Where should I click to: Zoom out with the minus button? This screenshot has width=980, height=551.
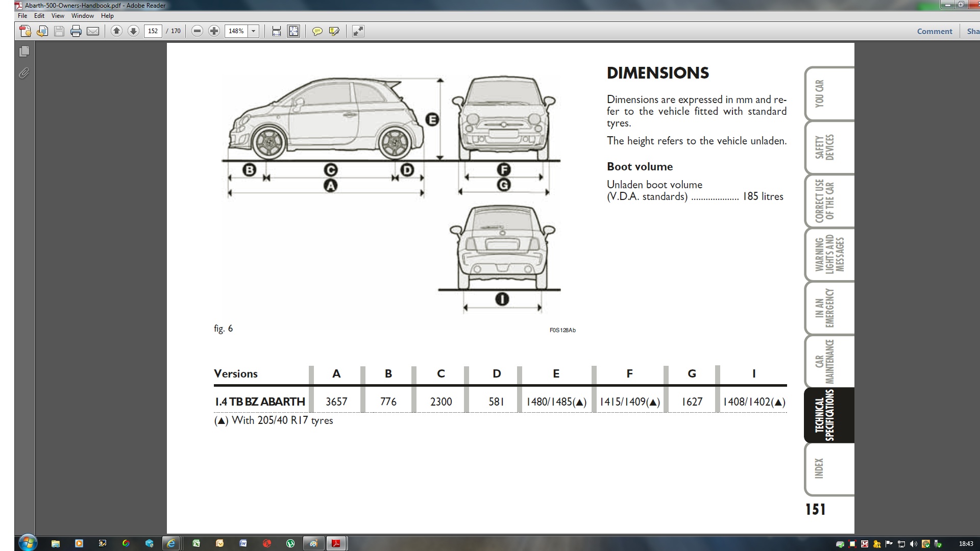197,31
